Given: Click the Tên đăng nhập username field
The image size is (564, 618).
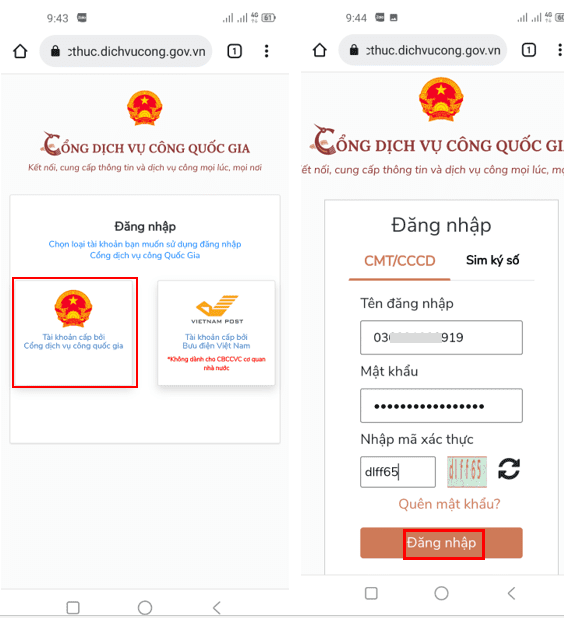Looking at the screenshot, I should 441,337.
